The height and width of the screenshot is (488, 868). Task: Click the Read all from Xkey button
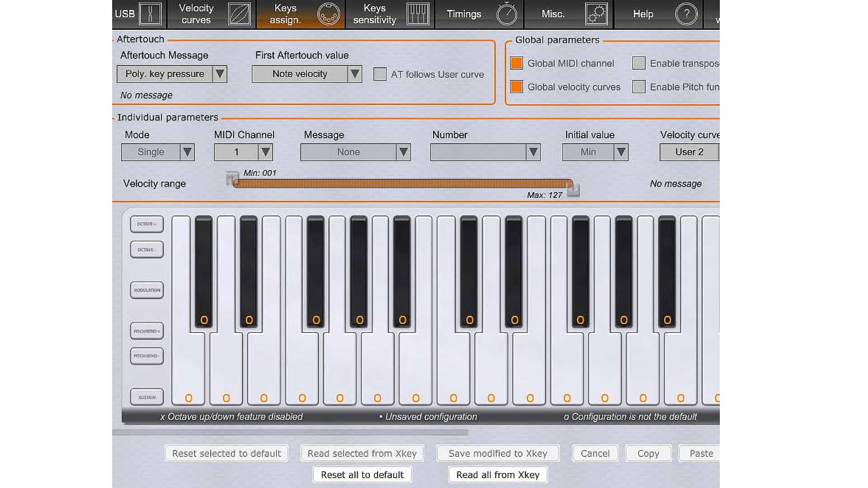click(498, 475)
